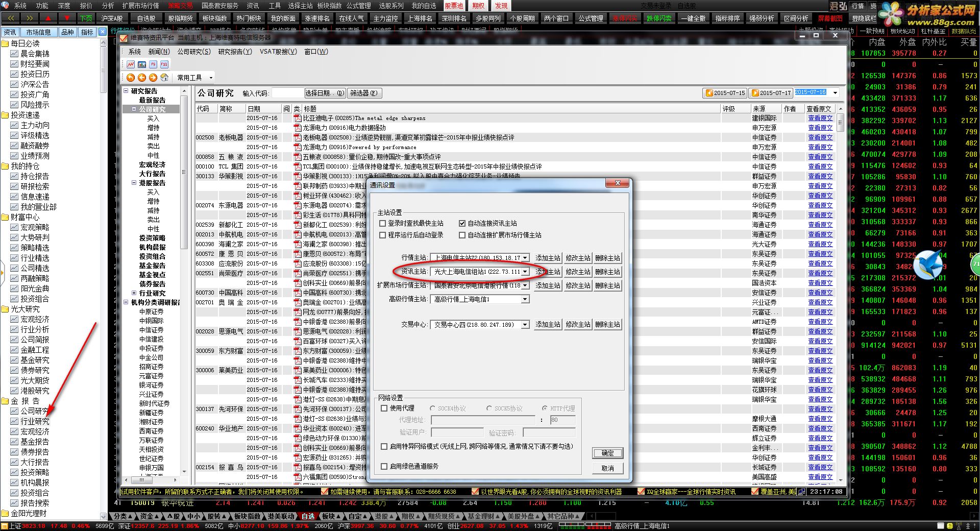Close the left sidebar panel with X
Screen dimensions: 980x531
102,32
